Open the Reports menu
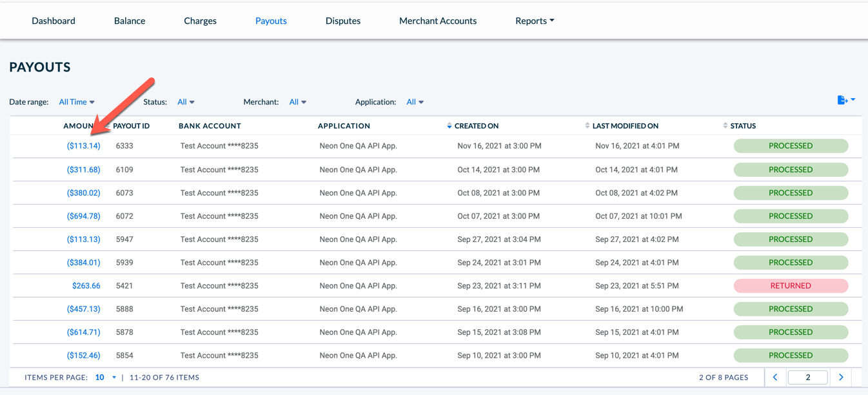Screen dimensions: 868x395 (x=534, y=20)
